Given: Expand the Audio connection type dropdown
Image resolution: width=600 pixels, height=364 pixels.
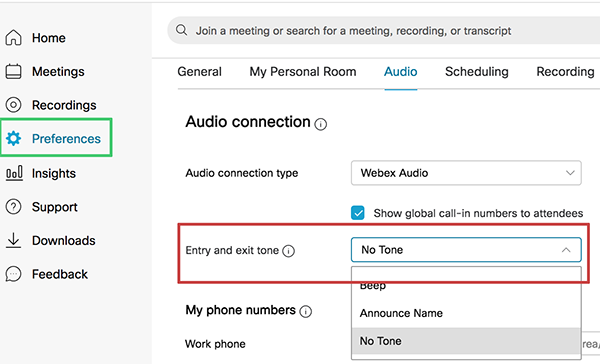Looking at the screenshot, I should (x=466, y=173).
